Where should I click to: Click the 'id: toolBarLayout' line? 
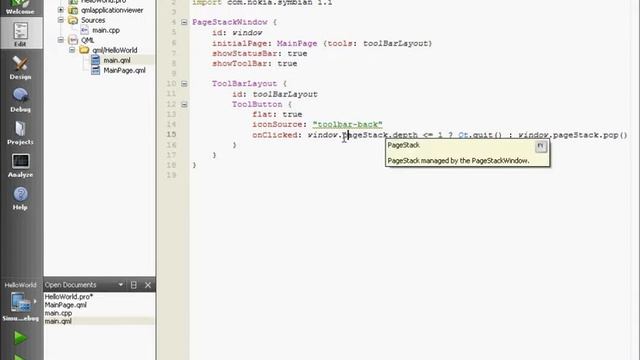click(275, 94)
